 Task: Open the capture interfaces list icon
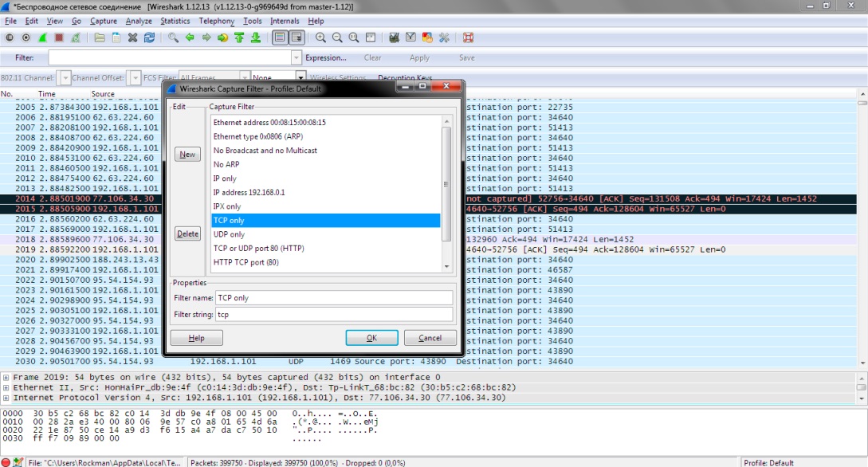click(10, 37)
